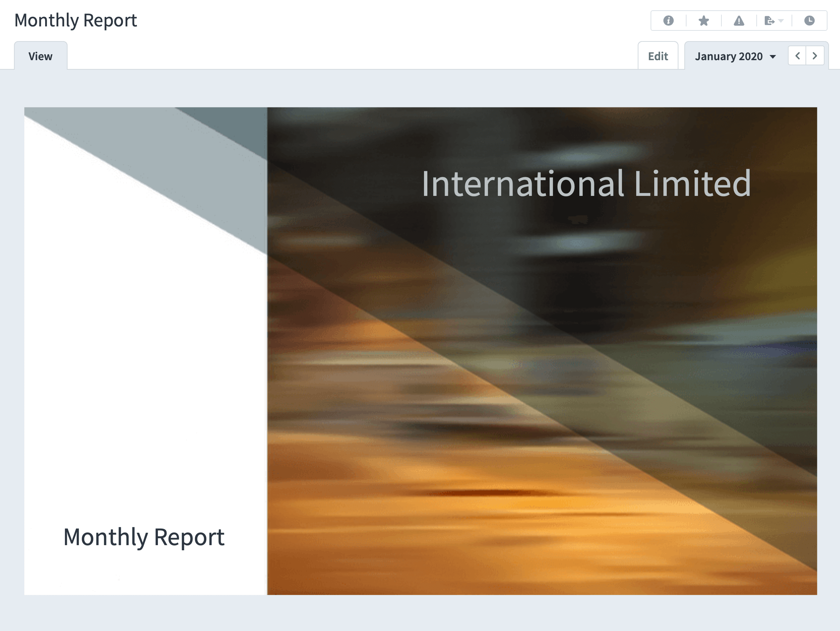Image resolution: width=840 pixels, height=631 pixels.
Task: Click the International Limited cover heading
Action: [586, 183]
